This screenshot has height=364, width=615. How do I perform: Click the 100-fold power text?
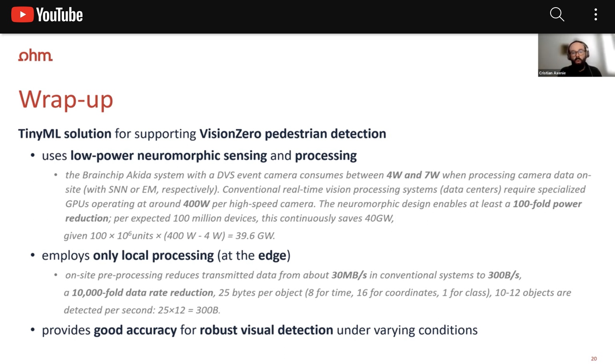click(x=547, y=204)
